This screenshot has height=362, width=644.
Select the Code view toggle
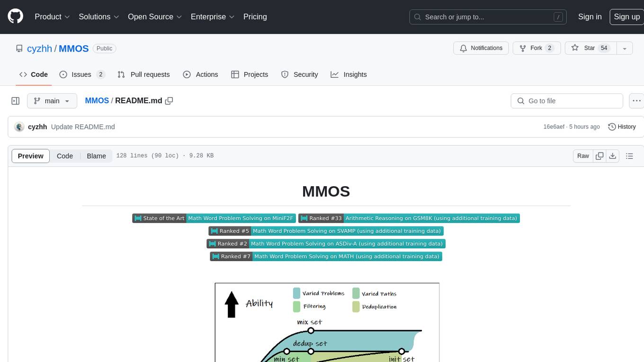pos(65,156)
